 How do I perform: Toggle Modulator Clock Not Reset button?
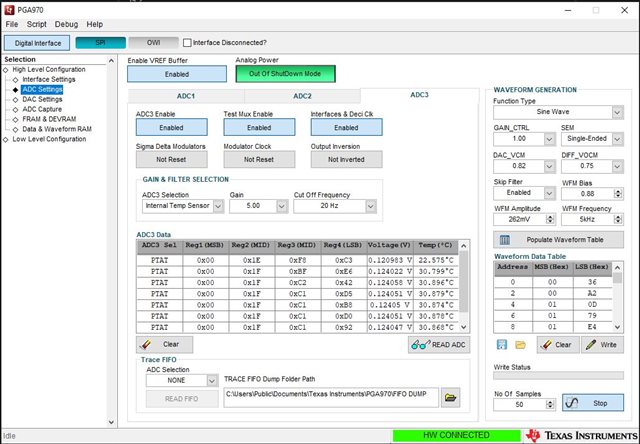[x=259, y=159]
